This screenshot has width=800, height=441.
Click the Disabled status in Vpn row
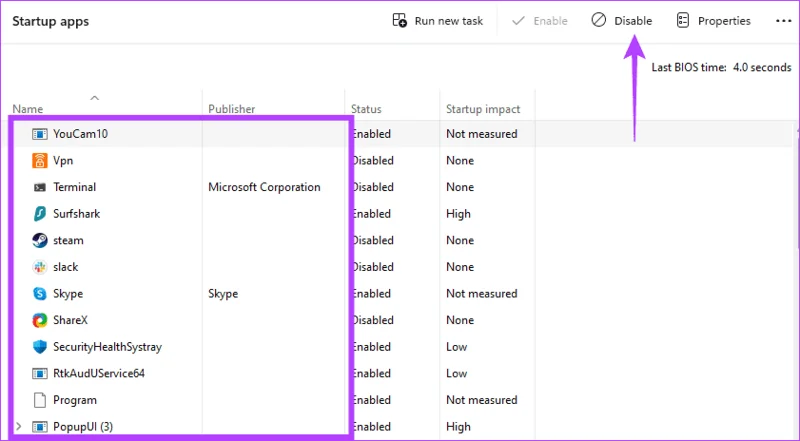[373, 161]
